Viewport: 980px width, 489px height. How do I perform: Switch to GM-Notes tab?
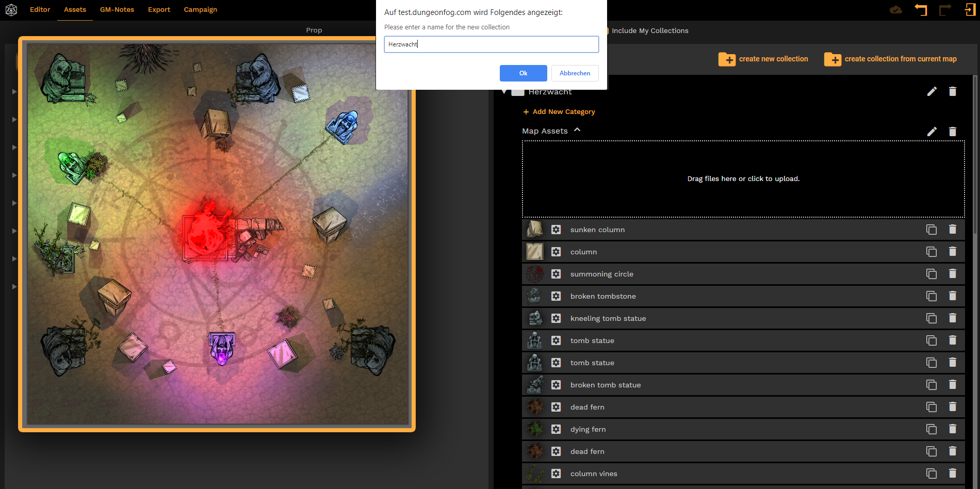[x=117, y=10]
